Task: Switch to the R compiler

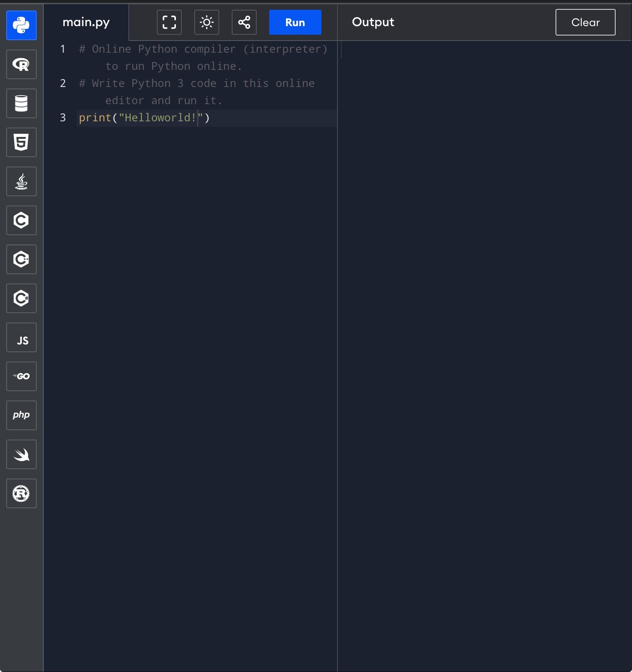Action: tap(21, 64)
